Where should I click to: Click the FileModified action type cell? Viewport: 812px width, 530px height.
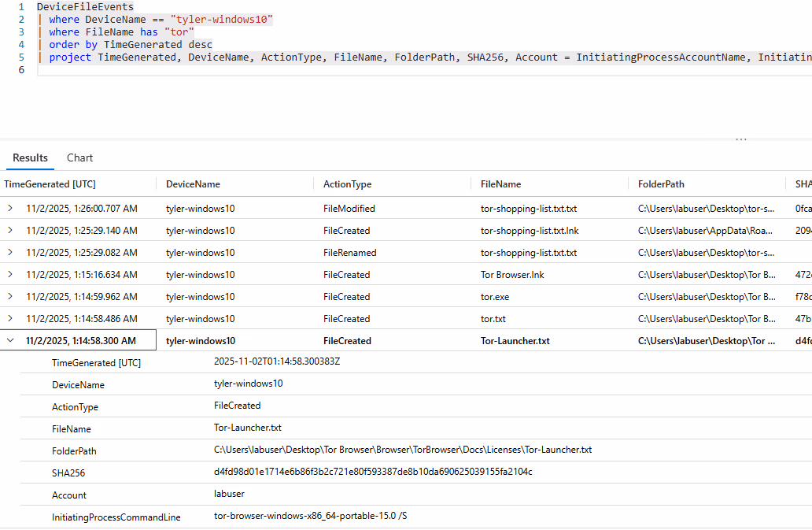tap(349, 208)
